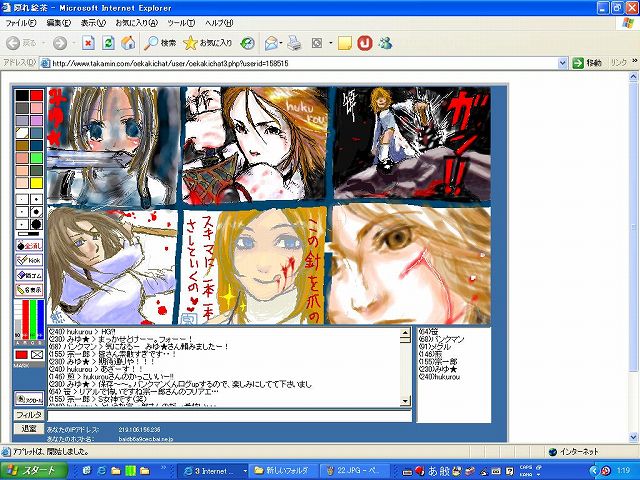The height and width of the screenshot is (480, 640).
Task: Open the address bar dropdown arrow
Action: tap(562, 63)
